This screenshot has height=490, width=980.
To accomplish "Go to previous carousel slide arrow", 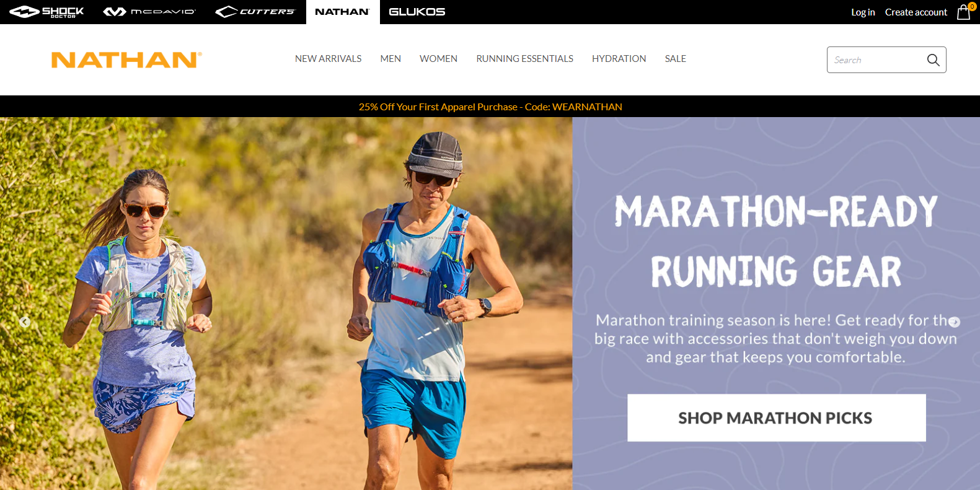I will pos(25,322).
